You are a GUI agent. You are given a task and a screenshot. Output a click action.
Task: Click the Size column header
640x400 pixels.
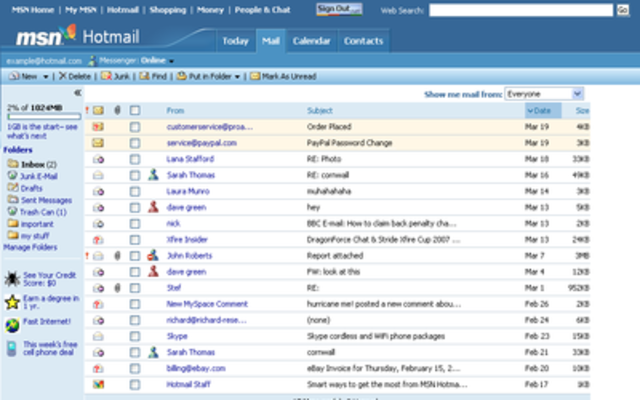pos(582,110)
